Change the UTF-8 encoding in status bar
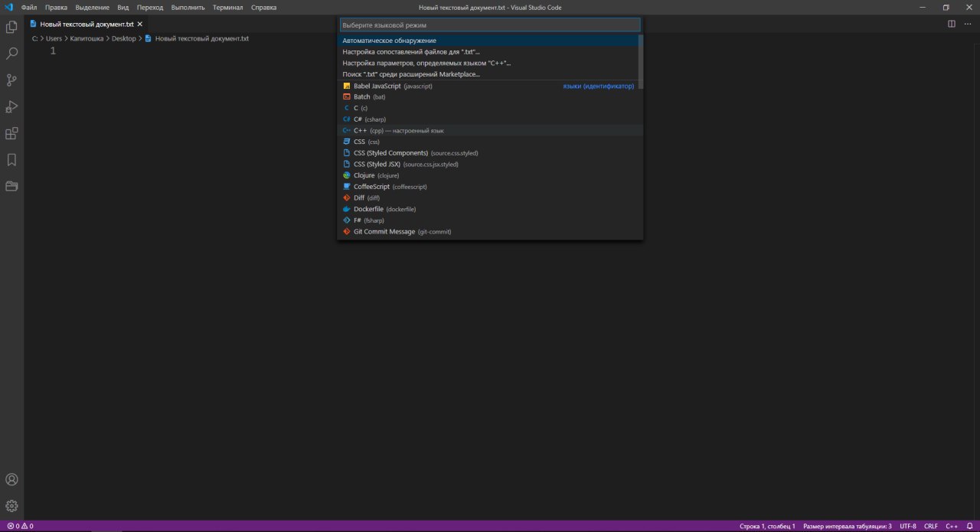Screen dimensions: 980x532 [x=908, y=526]
